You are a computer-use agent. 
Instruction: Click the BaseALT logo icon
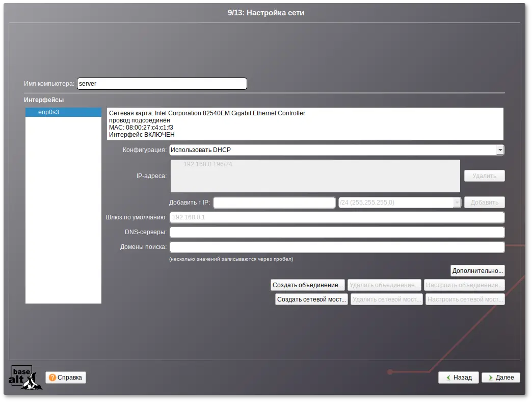25,377
